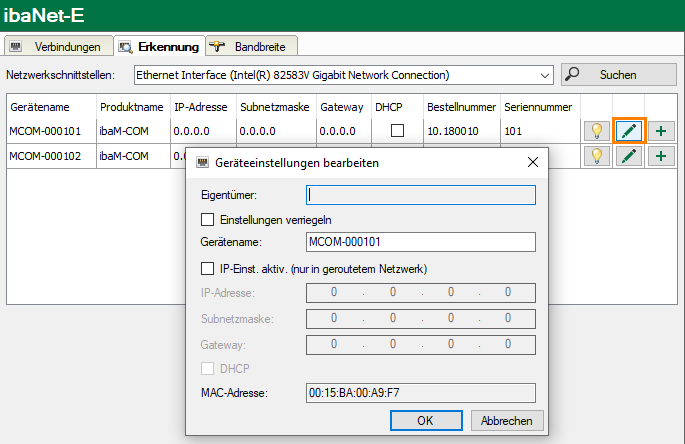685x444 pixels.
Task: Click the green plus icon for MCOM-000102
Action: 660,155
